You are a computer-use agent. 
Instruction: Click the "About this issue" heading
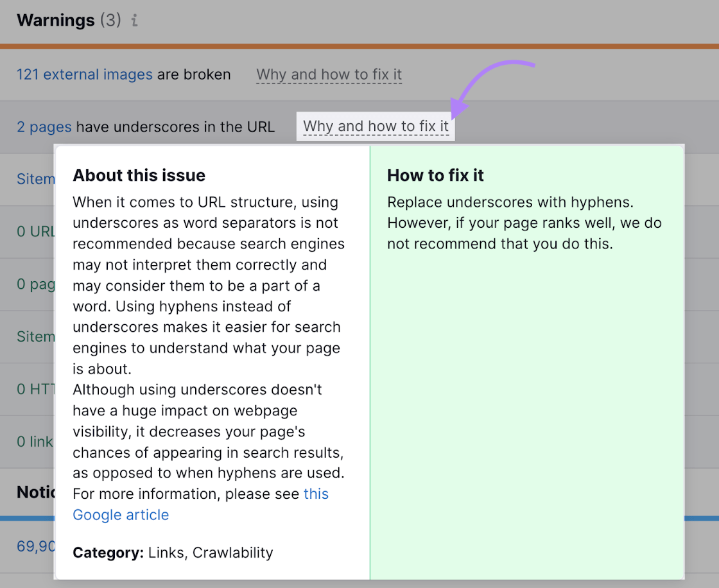(x=139, y=175)
